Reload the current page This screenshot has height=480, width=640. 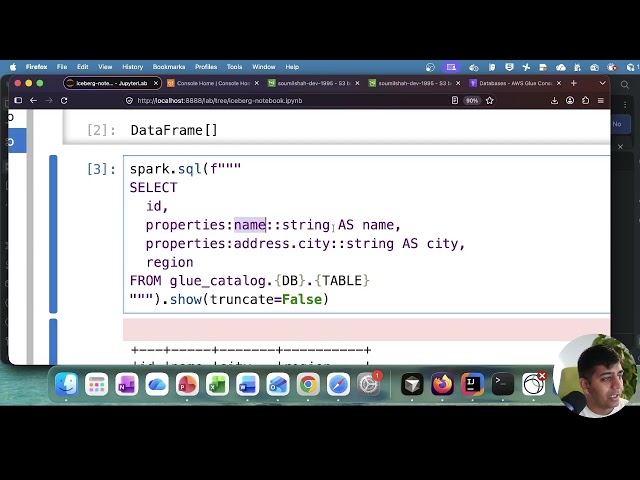[64, 100]
